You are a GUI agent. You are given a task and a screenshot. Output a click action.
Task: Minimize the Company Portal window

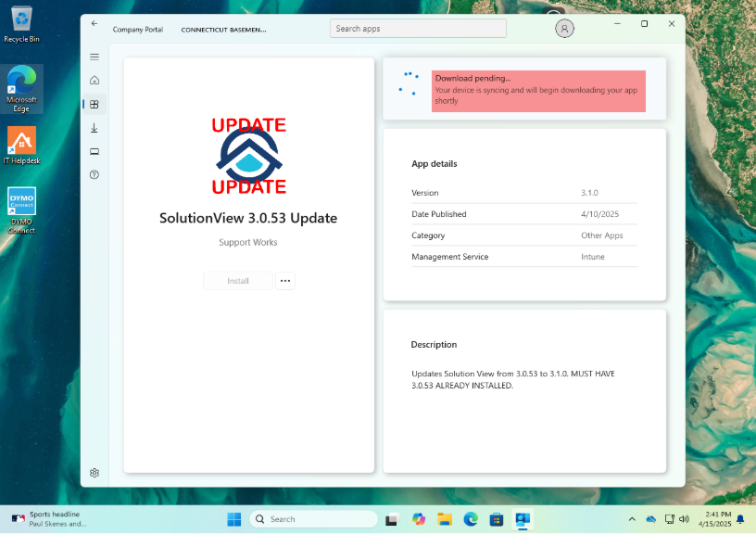(617, 23)
